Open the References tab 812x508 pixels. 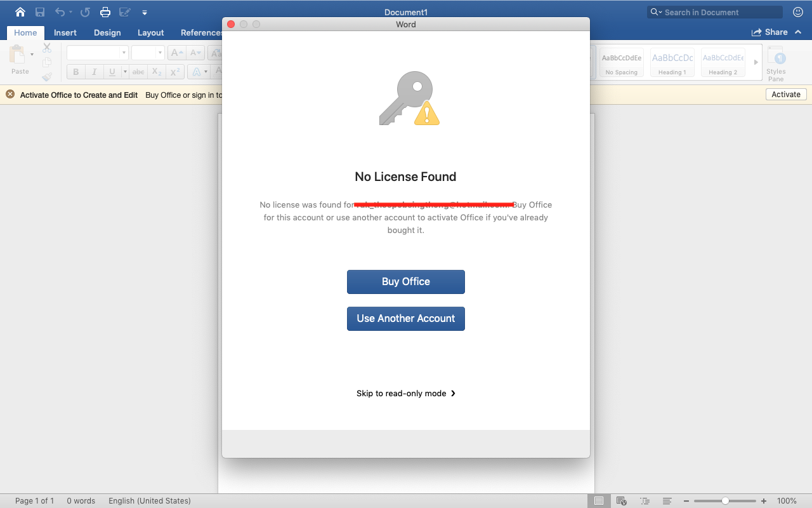tap(201, 33)
